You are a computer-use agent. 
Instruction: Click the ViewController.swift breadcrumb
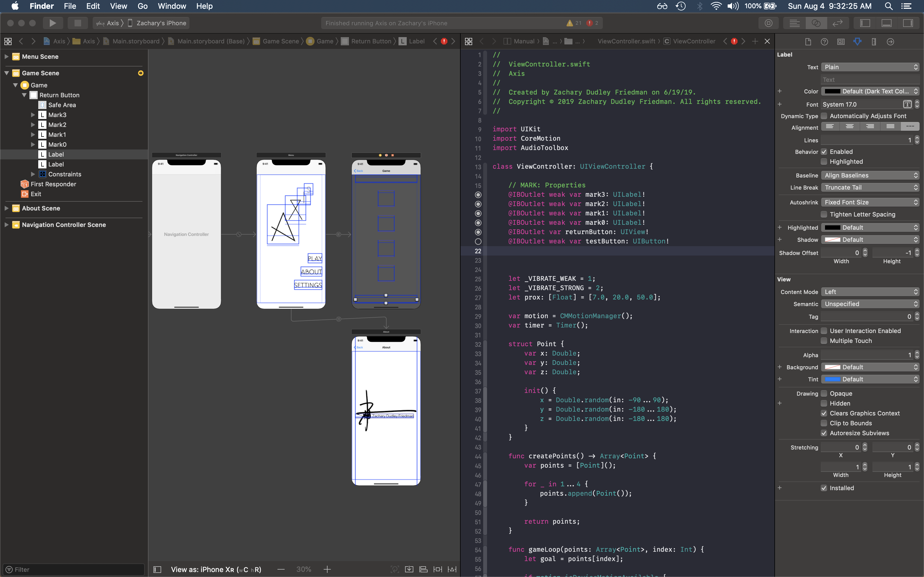tap(626, 41)
